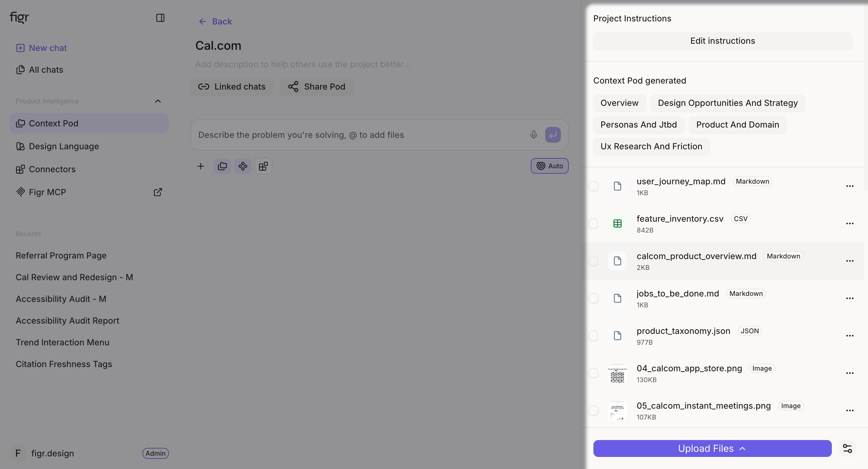Screen dimensions: 868x469
Task: Select checkbox for 04_calcom_app_store.png
Action: (x=593, y=373)
